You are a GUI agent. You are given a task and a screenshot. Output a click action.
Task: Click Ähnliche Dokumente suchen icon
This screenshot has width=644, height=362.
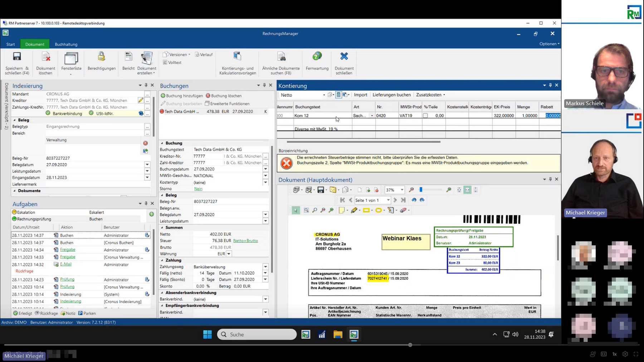281,56
